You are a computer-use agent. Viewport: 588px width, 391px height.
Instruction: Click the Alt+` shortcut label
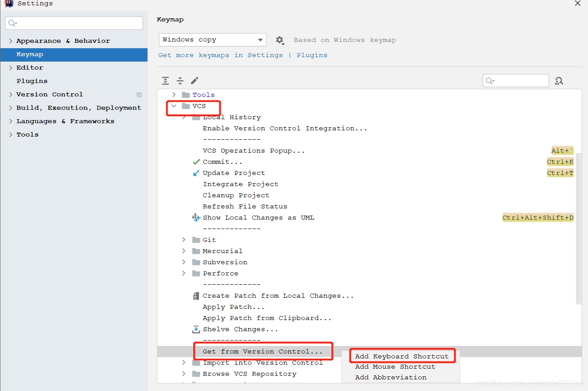pos(563,150)
